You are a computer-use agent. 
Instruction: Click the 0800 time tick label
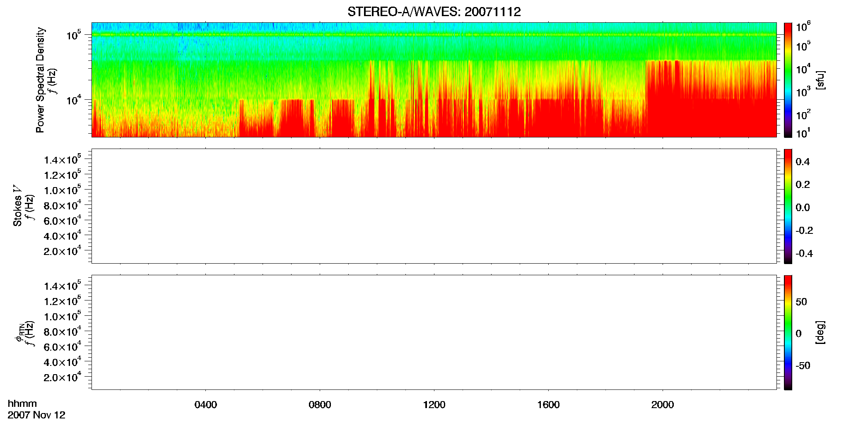coord(320,405)
